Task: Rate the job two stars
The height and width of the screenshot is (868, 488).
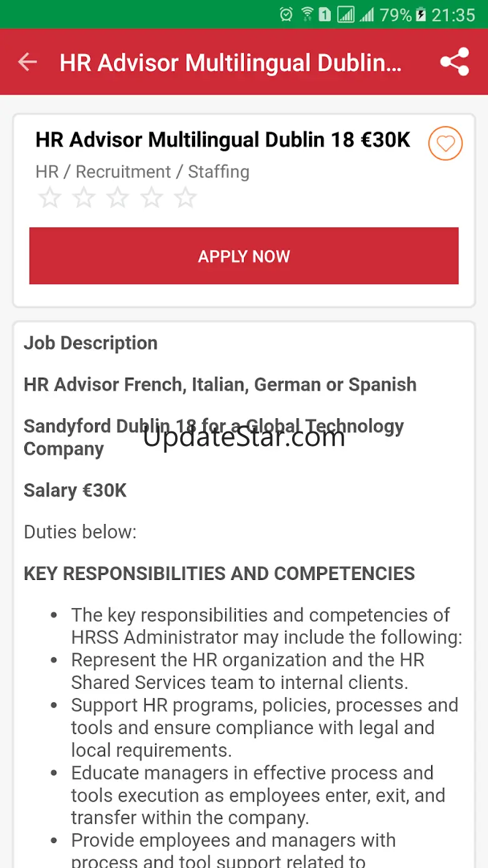Action: (x=84, y=198)
